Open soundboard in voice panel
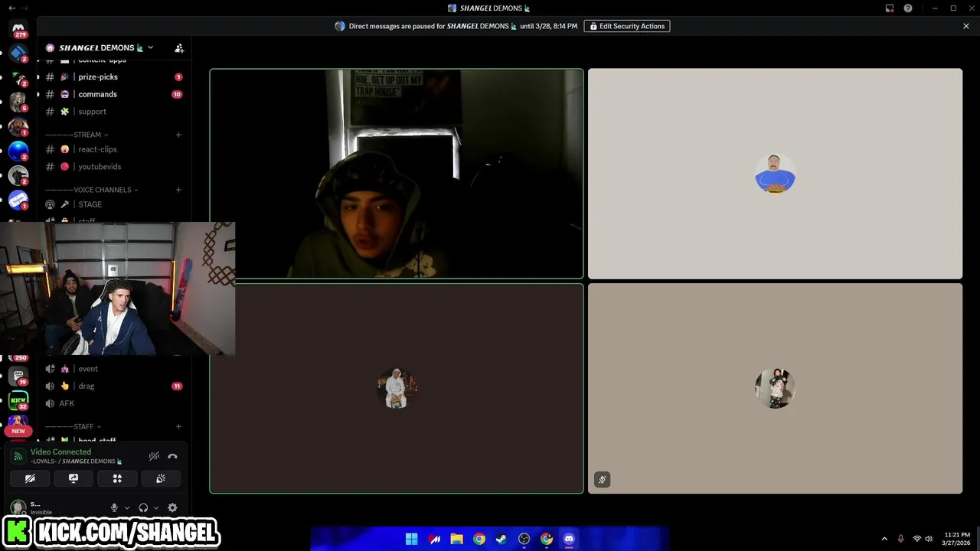This screenshot has height=551, width=980. pyautogui.click(x=161, y=478)
